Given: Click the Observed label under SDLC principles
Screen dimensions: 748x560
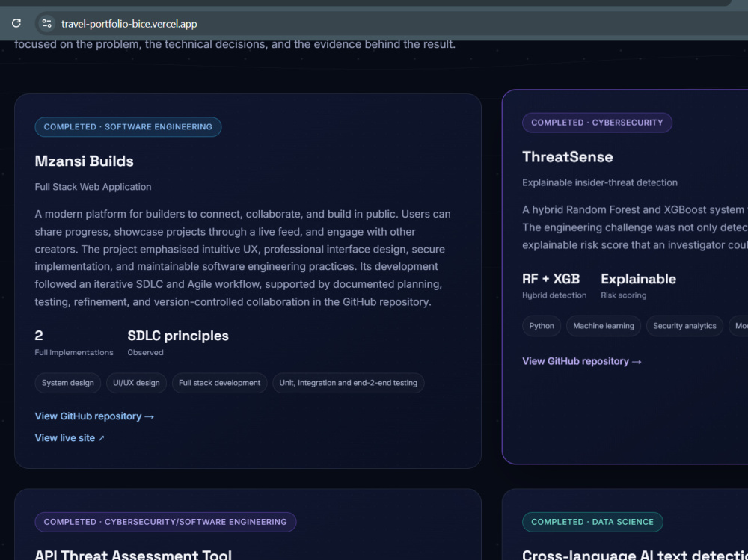Looking at the screenshot, I should 146,352.
